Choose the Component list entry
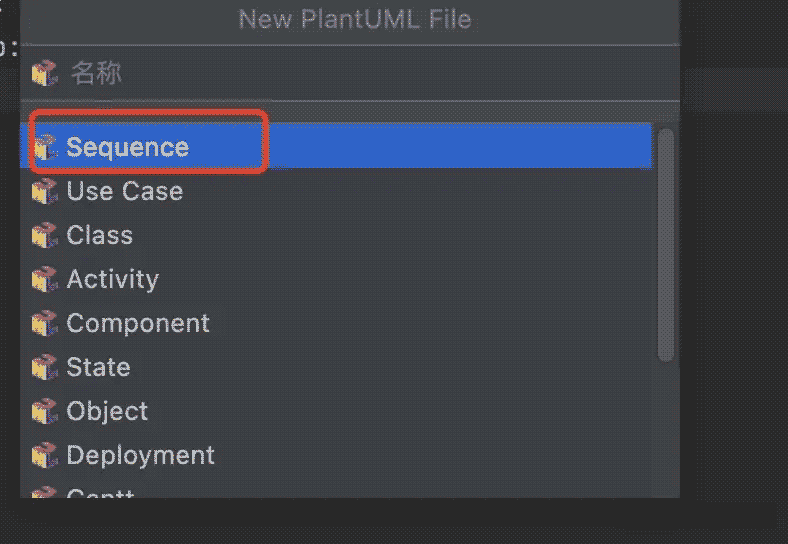The image size is (788, 544). (138, 323)
